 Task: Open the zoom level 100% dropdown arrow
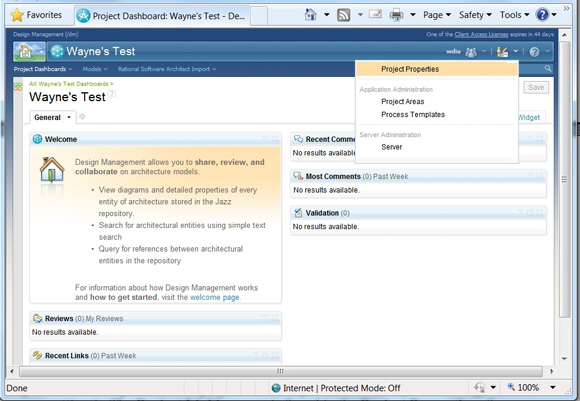pyautogui.click(x=553, y=387)
